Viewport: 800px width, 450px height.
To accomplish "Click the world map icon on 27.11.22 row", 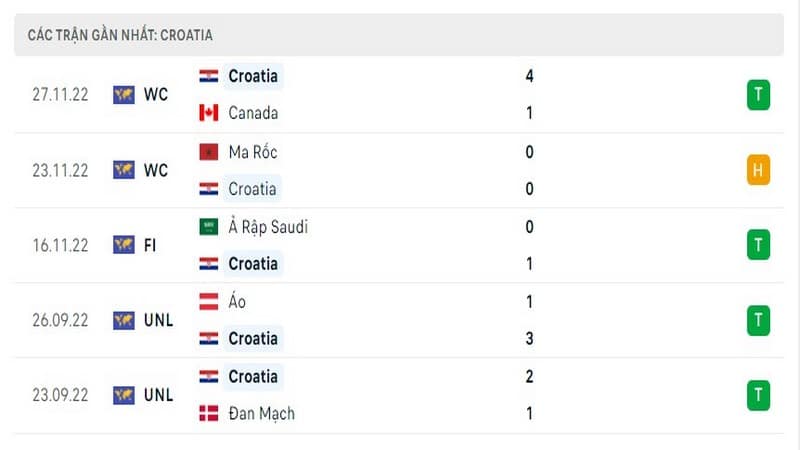I will [124, 95].
